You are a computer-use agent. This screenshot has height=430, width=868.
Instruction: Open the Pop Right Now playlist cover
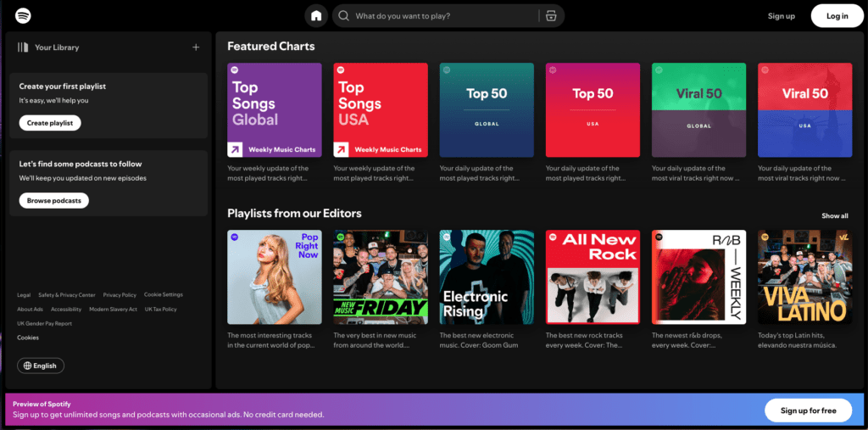tap(275, 277)
